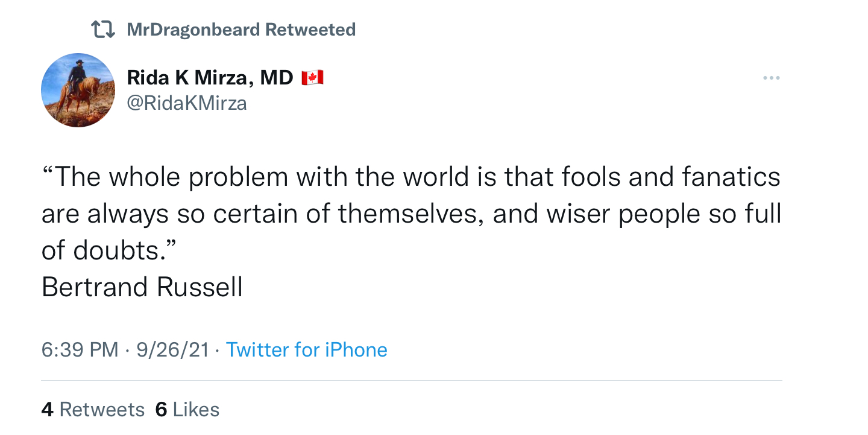Click the retweet arrows icon at top
This screenshot has width=868, height=435.
point(102,30)
